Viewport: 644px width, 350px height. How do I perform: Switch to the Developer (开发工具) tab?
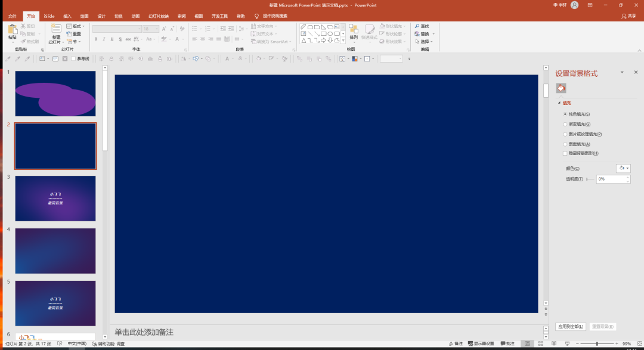[x=219, y=16]
